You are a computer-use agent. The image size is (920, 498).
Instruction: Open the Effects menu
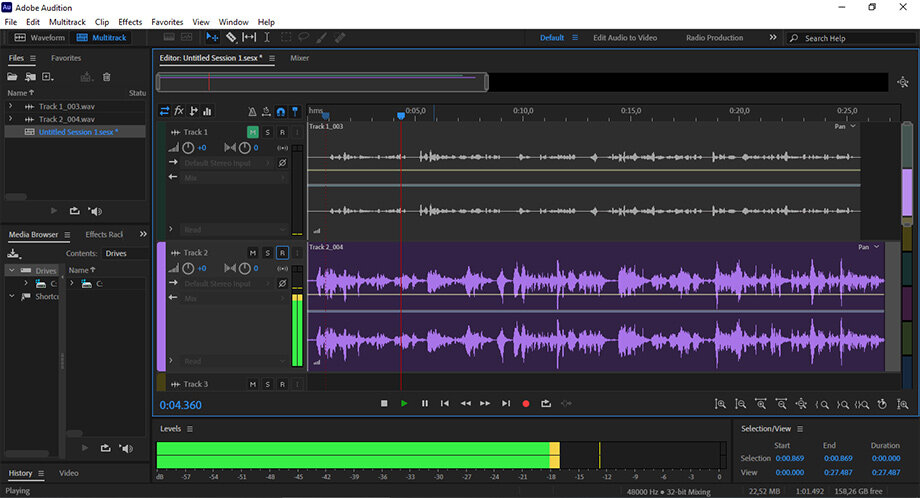(x=130, y=21)
